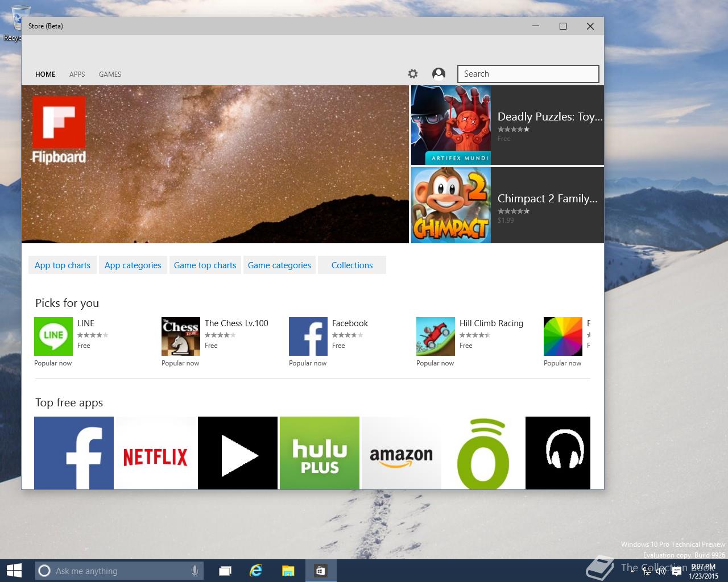The image size is (728, 582).
Task: Switch to the APPS tab
Action: pos(77,74)
